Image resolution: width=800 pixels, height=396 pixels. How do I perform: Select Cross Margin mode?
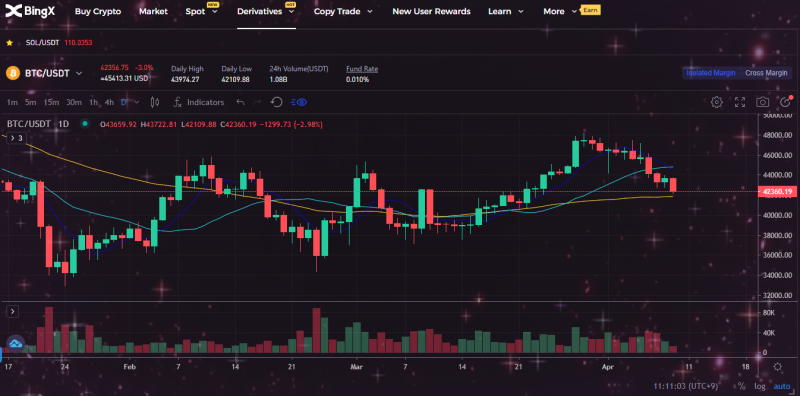pyautogui.click(x=766, y=73)
